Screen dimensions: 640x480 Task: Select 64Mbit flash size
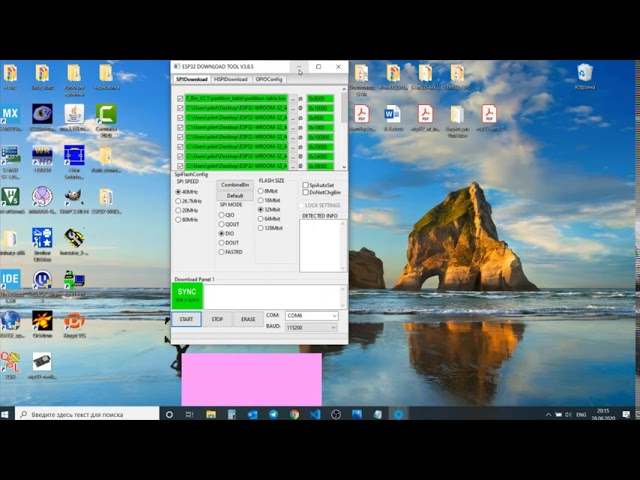(x=269, y=219)
